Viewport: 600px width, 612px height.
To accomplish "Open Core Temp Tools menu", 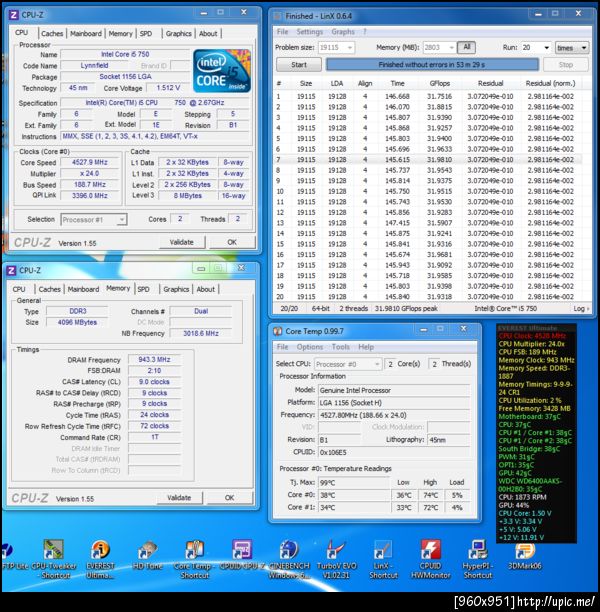I will tap(340, 347).
